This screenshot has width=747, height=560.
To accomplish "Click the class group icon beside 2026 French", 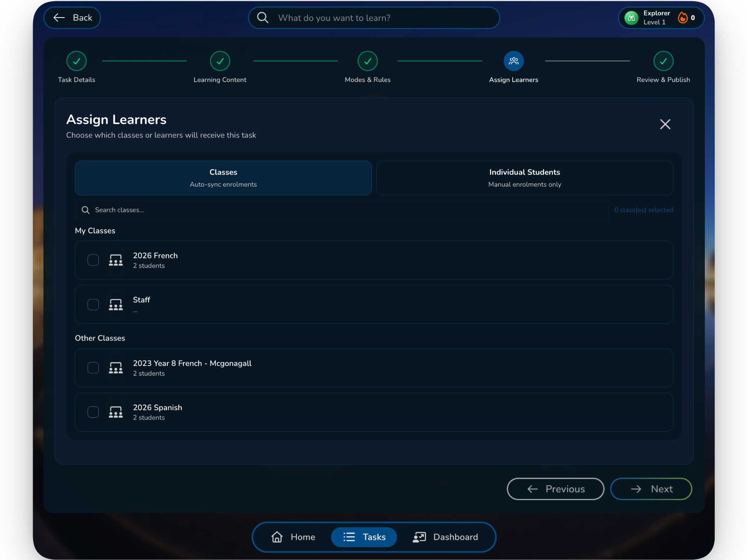I will pos(116,260).
